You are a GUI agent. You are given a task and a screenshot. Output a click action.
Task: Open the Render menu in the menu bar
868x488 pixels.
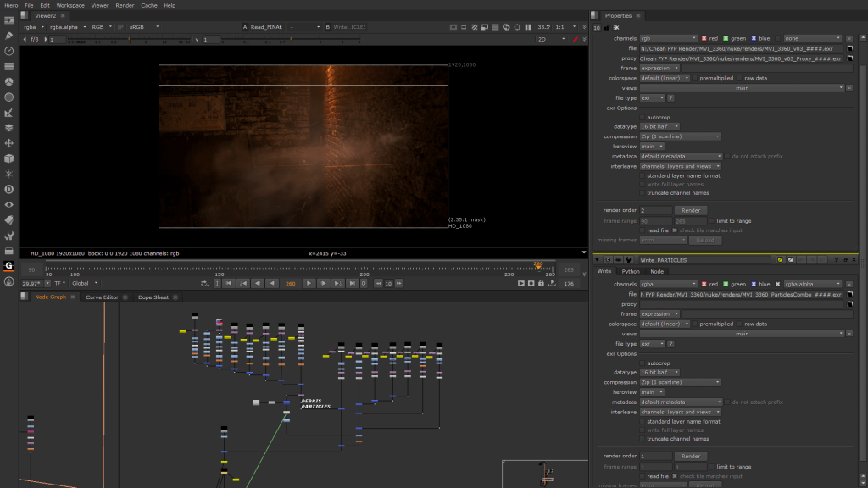pos(124,4)
